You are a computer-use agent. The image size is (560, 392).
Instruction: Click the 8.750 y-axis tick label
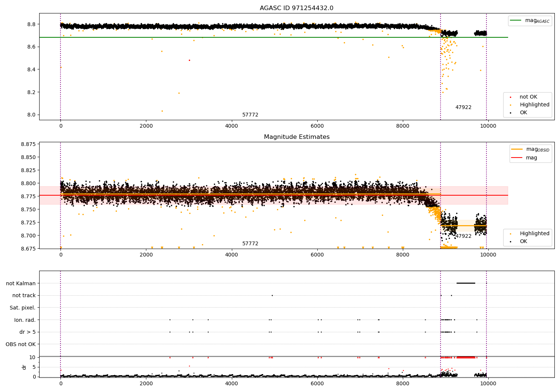pyautogui.click(x=28, y=209)
